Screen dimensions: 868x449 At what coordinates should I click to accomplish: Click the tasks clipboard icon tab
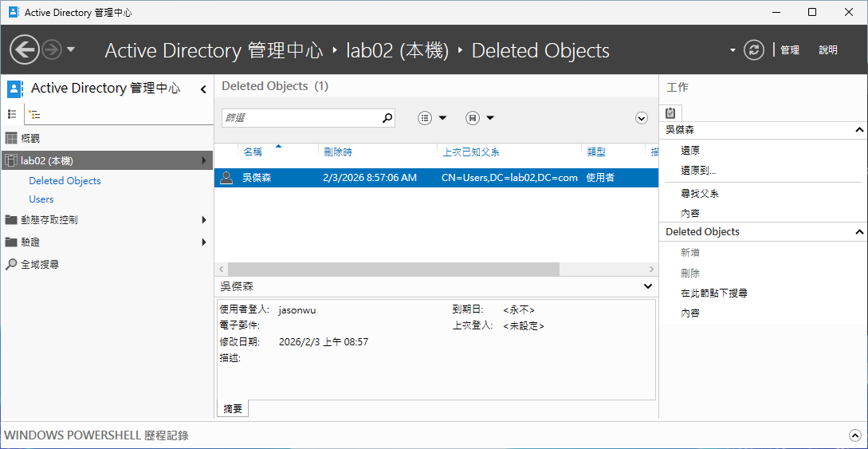[x=670, y=113]
